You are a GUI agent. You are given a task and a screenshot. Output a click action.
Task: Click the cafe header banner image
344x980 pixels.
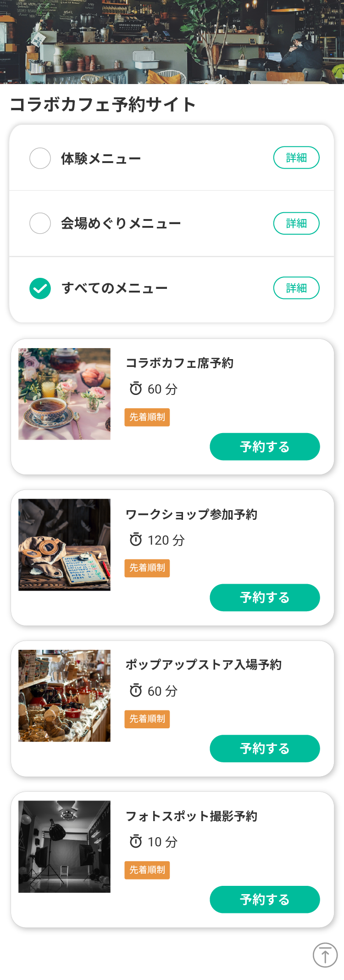(172, 42)
